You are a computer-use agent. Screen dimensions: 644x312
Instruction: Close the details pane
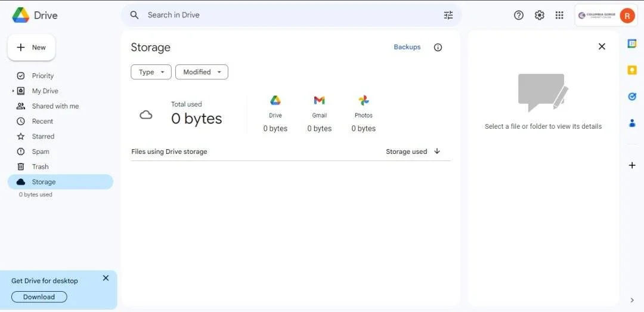pyautogui.click(x=602, y=47)
